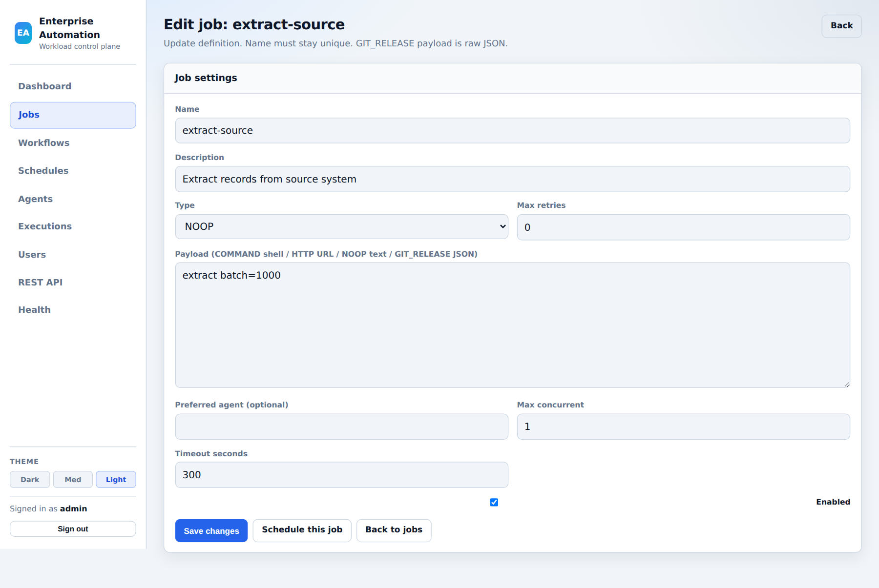Viewport: 879px width, 588px height.
Task: Focus the Name field
Action: coord(512,131)
